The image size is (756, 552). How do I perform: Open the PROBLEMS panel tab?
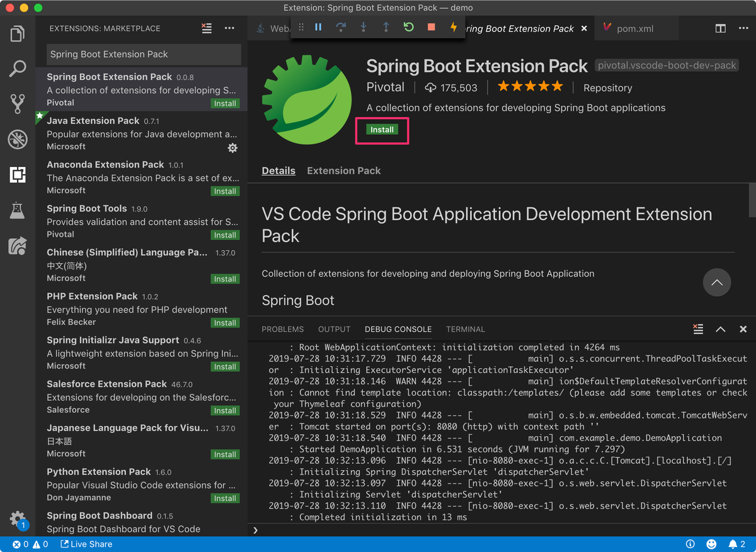tap(283, 330)
